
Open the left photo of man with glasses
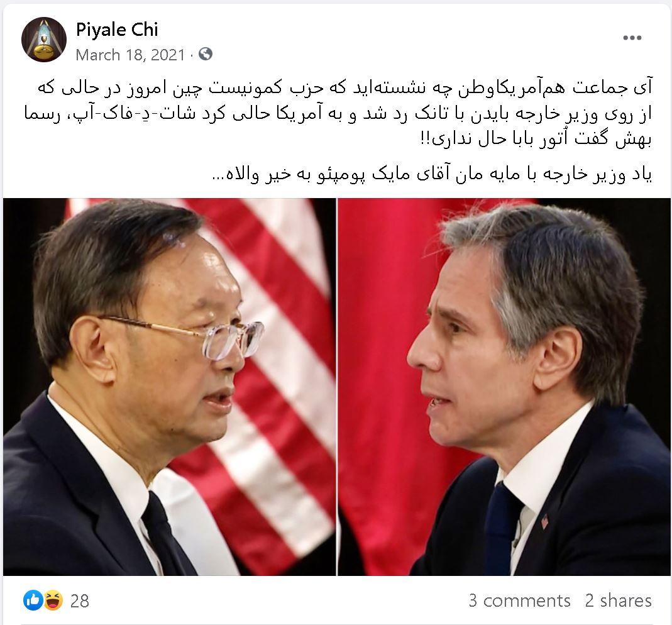click(169, 387)
